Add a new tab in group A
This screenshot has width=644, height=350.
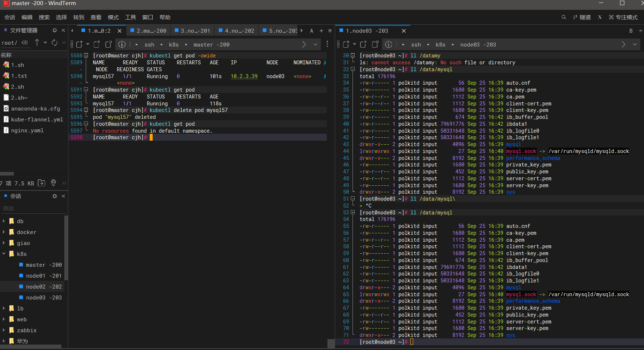click(x=321, y=31)
